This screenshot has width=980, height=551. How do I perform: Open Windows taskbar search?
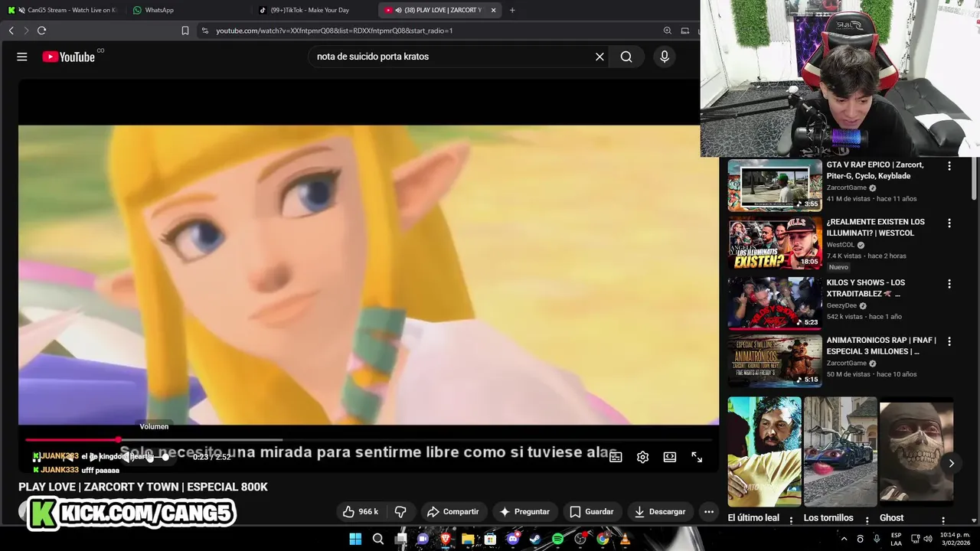[x=377, y=539]
